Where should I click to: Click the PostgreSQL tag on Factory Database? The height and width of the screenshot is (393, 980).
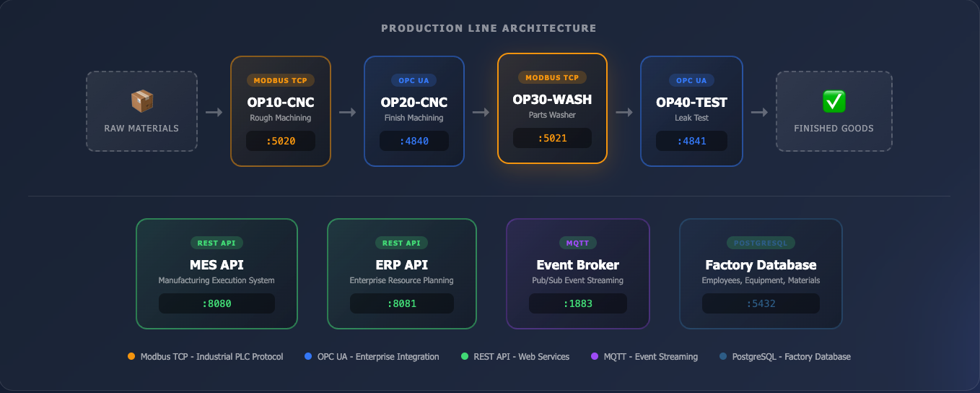tap(761, 243)
